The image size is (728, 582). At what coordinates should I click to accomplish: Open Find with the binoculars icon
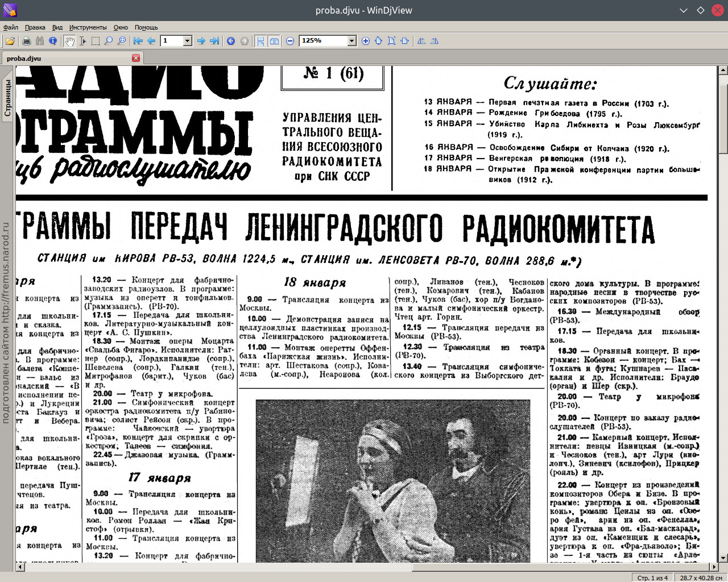click(x=40, y=41)
